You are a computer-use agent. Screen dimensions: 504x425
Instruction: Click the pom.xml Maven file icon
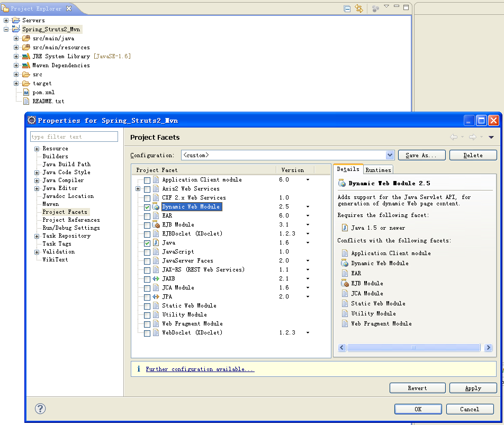click(x=26, y=93)
